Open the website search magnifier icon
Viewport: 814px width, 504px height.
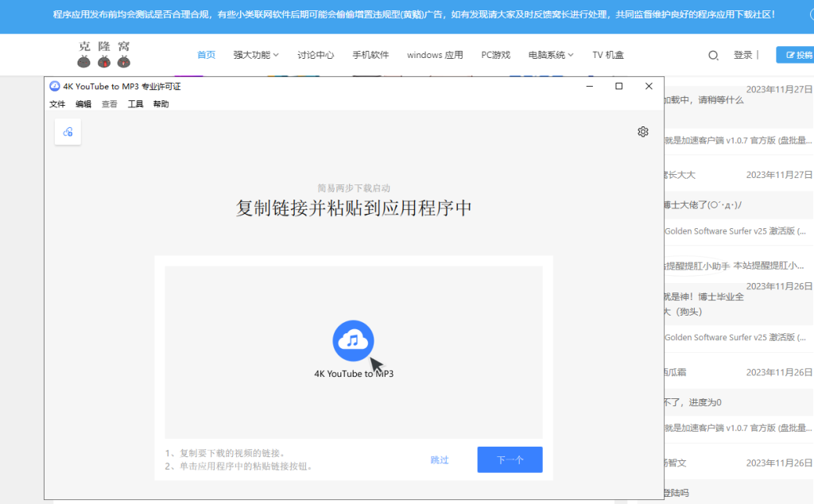713,55
